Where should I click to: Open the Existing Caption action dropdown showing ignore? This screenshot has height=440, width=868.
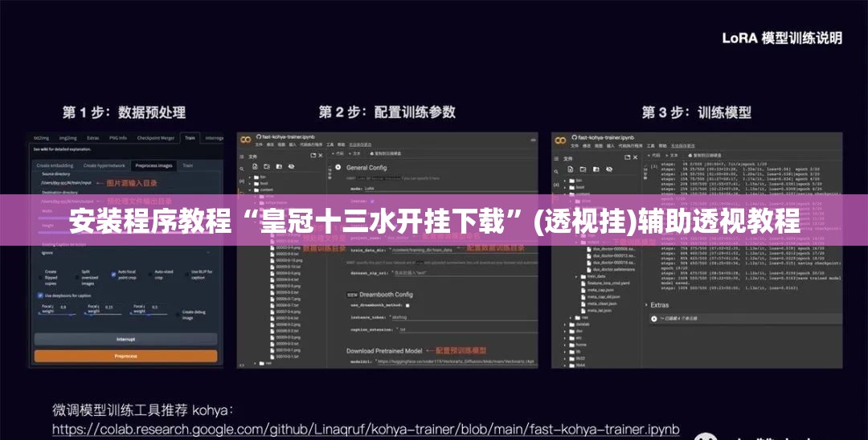click(x=125, y=253)
